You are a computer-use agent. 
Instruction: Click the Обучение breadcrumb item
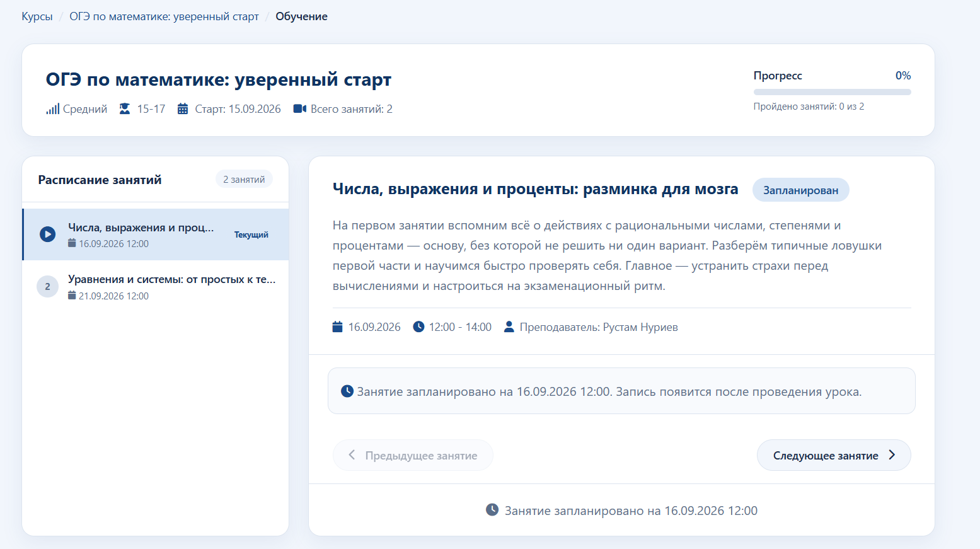[301, 16]
